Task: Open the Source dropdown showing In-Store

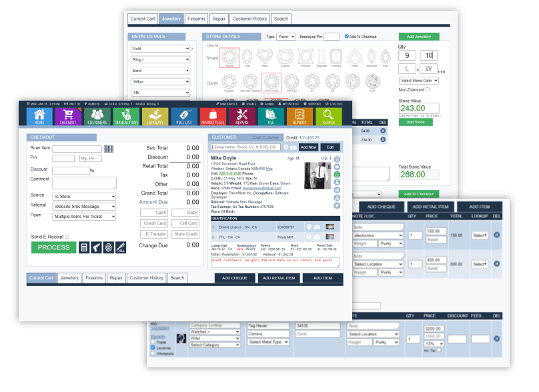Action: coord(84,195)
